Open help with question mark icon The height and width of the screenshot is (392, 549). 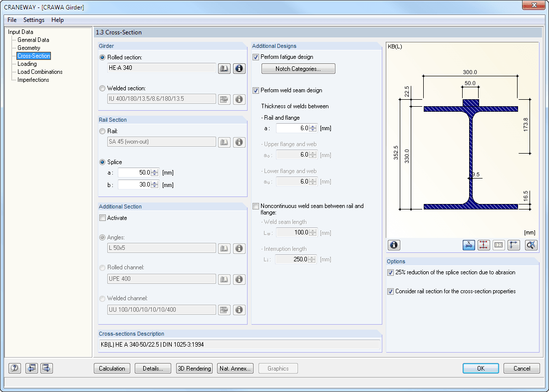pos(14,368)
